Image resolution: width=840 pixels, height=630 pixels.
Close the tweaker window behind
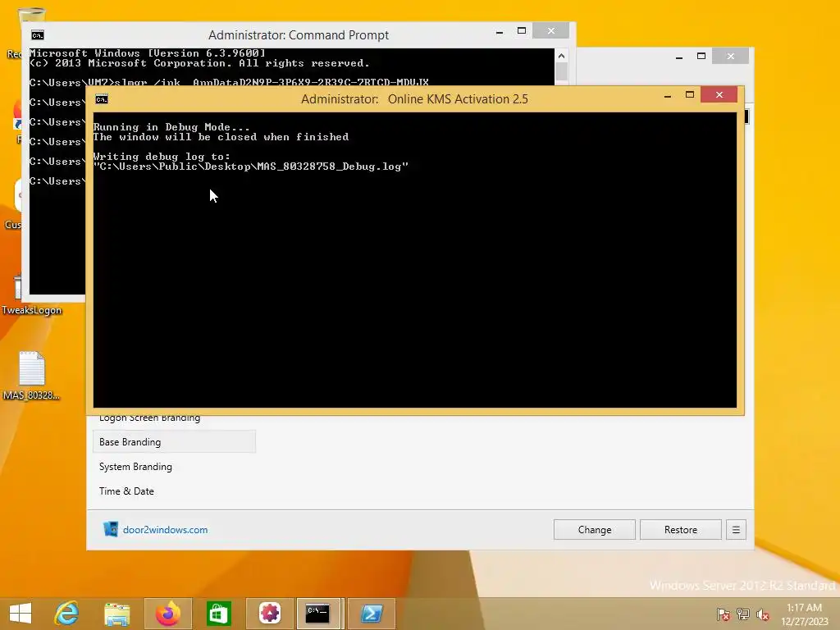(x=731, y=57)
